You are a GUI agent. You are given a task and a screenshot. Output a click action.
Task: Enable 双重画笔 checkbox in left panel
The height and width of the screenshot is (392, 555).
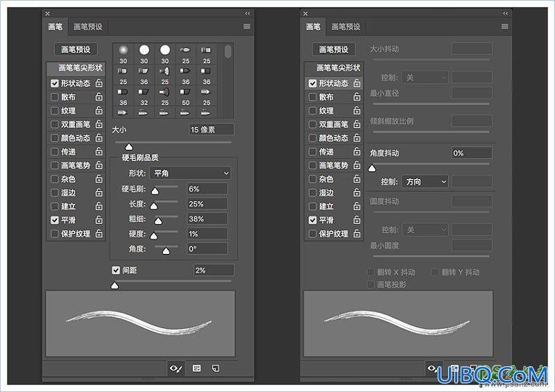tap(55, 124)
